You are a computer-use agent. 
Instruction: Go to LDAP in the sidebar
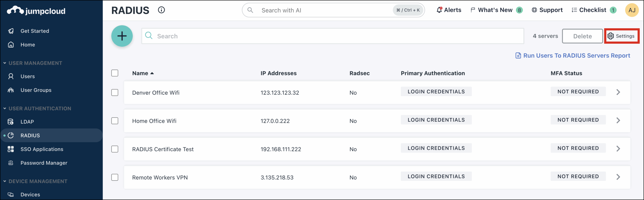pos(27,122)
